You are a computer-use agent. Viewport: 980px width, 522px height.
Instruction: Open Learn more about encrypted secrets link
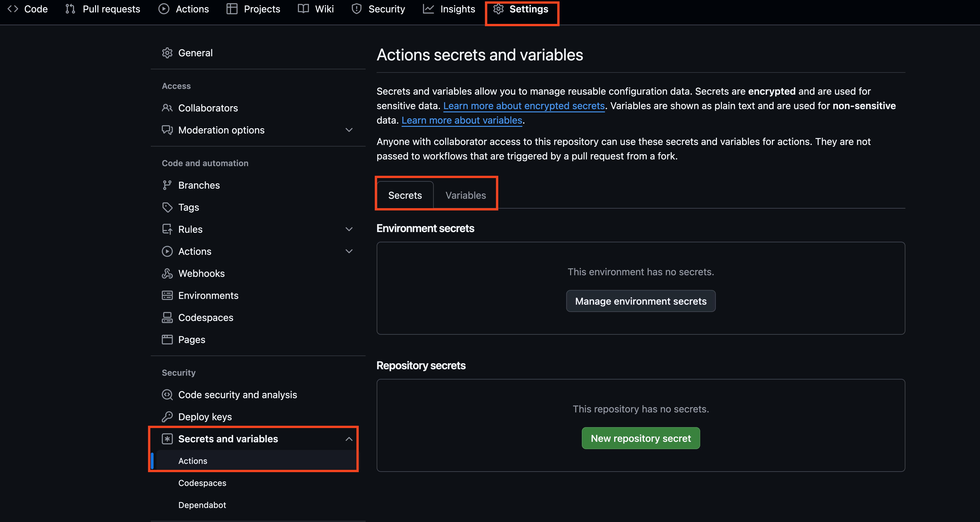click(x=524, y=106)
